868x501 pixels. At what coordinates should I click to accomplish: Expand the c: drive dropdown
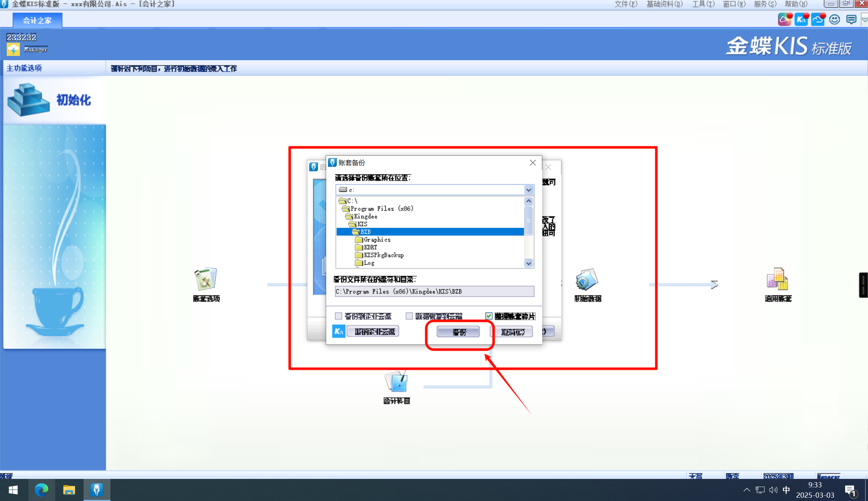[x=529, y=190]
